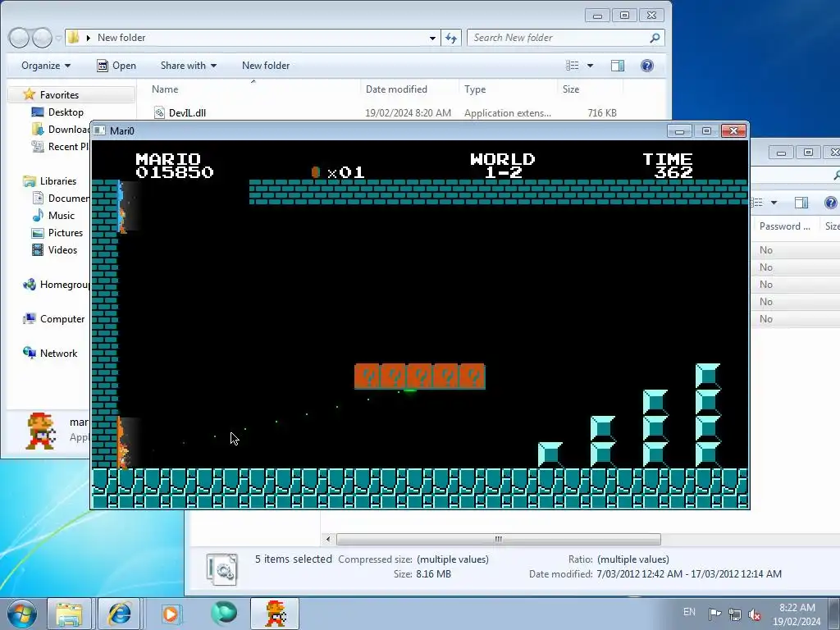Click the teal orb app in taskbar
The image size is (840, 630).
[223, 614]
